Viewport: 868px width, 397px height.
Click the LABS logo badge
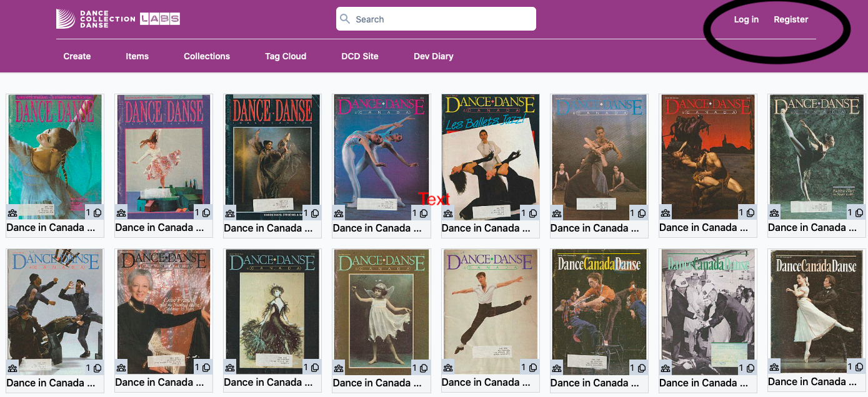(160, 19)
